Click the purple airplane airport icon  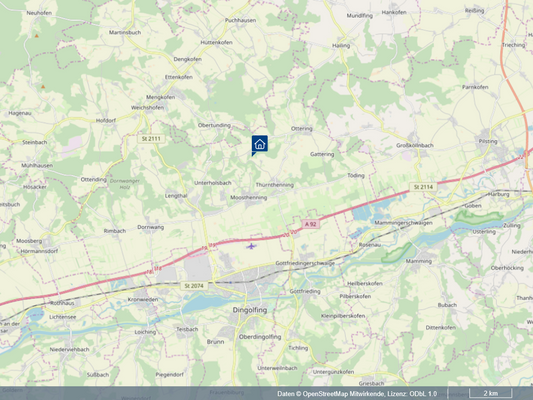tap(251, 246)
